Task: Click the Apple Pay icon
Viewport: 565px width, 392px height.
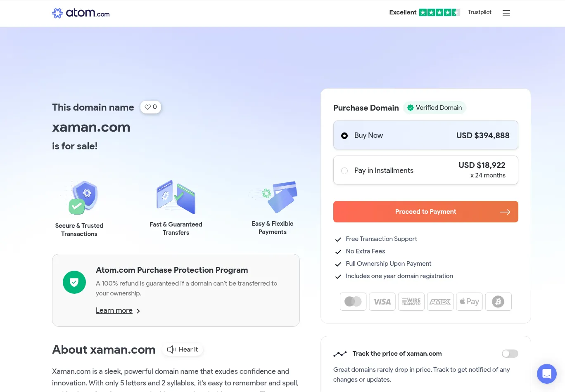Action: (x=469, y=302)
